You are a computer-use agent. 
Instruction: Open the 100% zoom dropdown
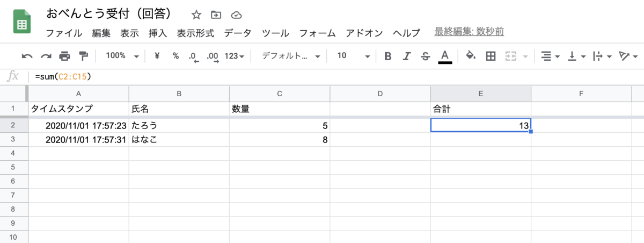(122, 56)
